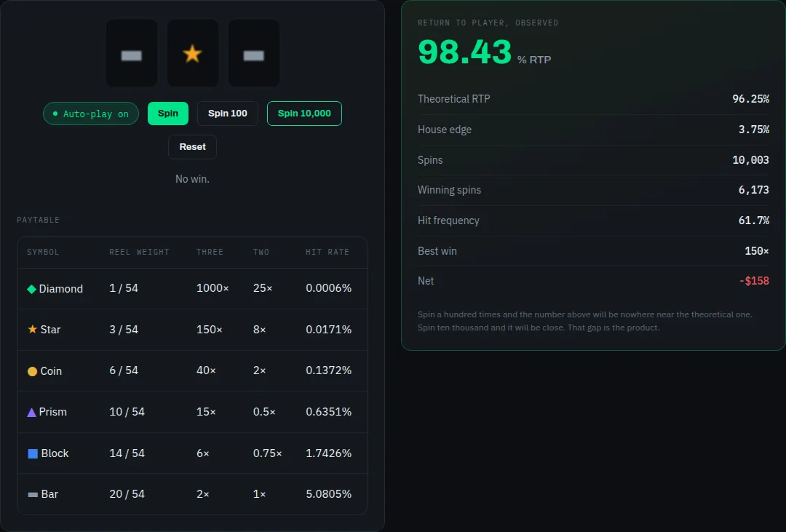Launch Spin 10,000
786x532 pixels.
coord(304,114)
